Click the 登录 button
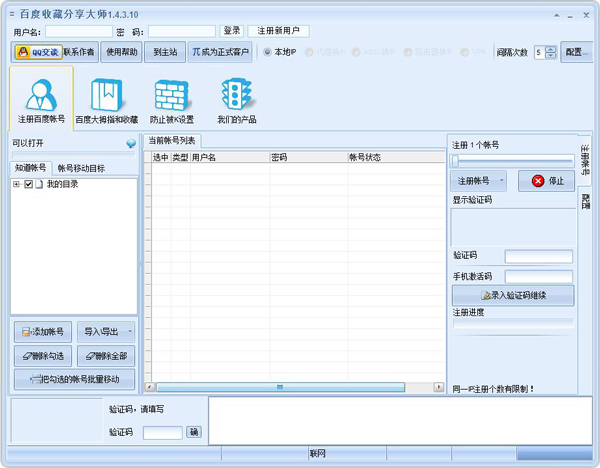Screen dimensions: 600x468 [232, 31]
